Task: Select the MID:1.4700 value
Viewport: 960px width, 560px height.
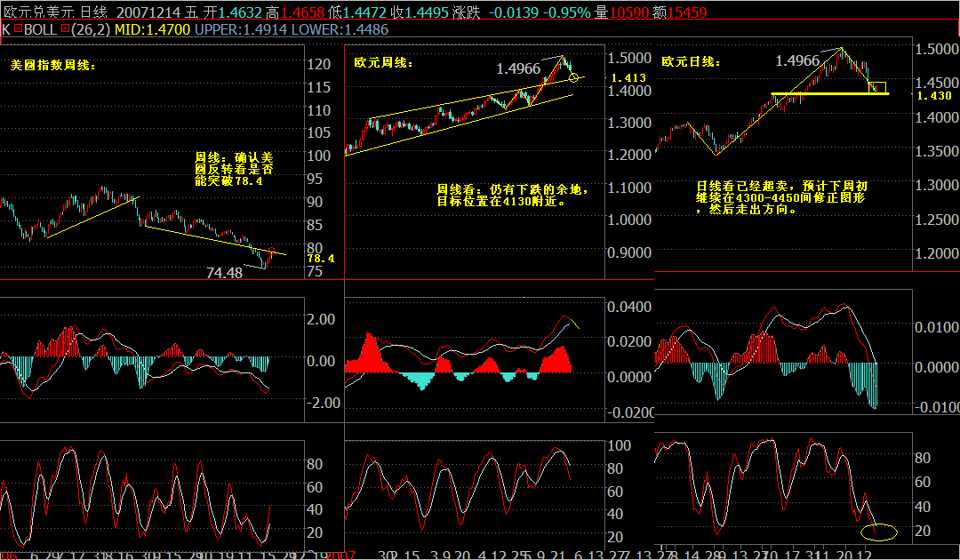Action: pos(152,29)
